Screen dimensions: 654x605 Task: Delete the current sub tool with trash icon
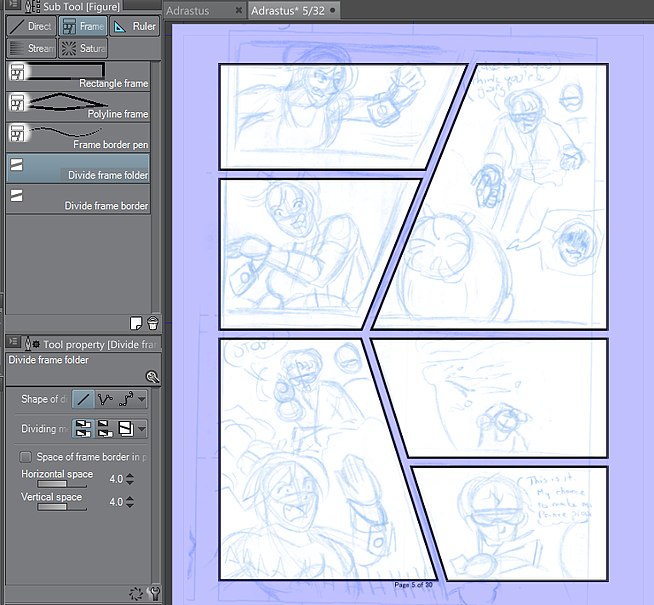click(x=153, y=323)
